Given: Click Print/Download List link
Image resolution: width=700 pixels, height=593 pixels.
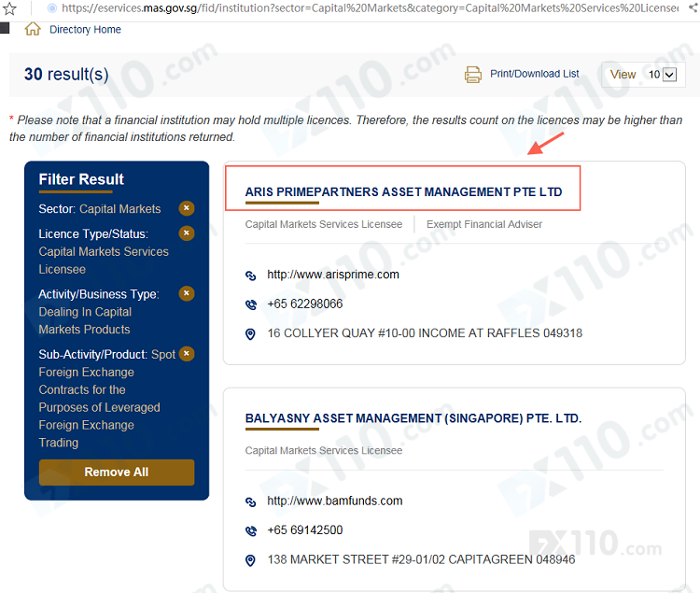Looking at the screenshot, I should point(534,74).
